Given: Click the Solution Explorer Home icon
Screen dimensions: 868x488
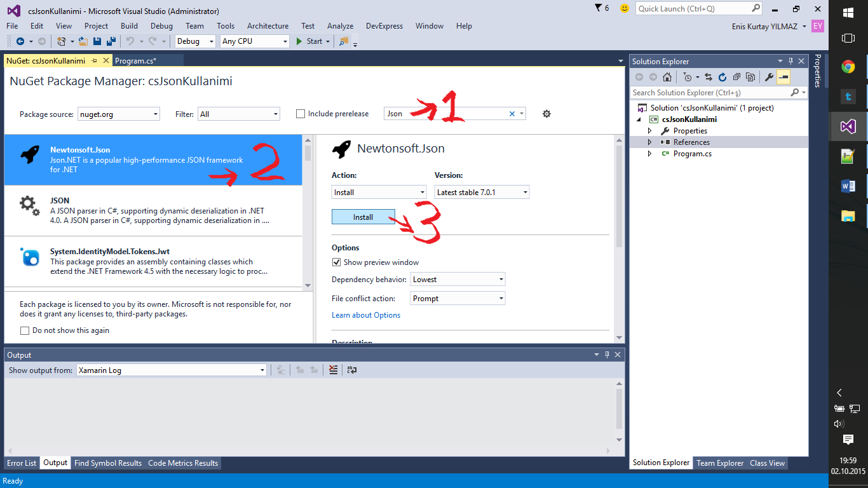Looking at the screenshot, I should coord(667,77).
